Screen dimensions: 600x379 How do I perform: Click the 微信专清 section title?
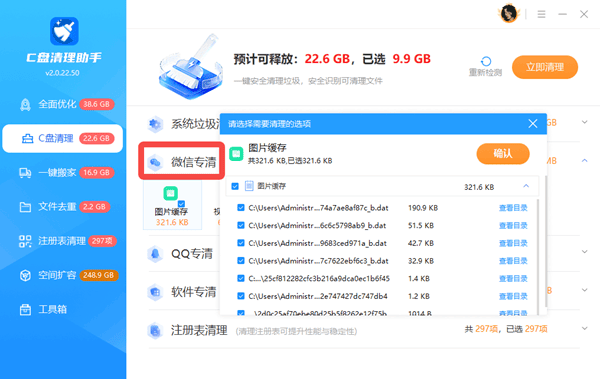(194, 162)
